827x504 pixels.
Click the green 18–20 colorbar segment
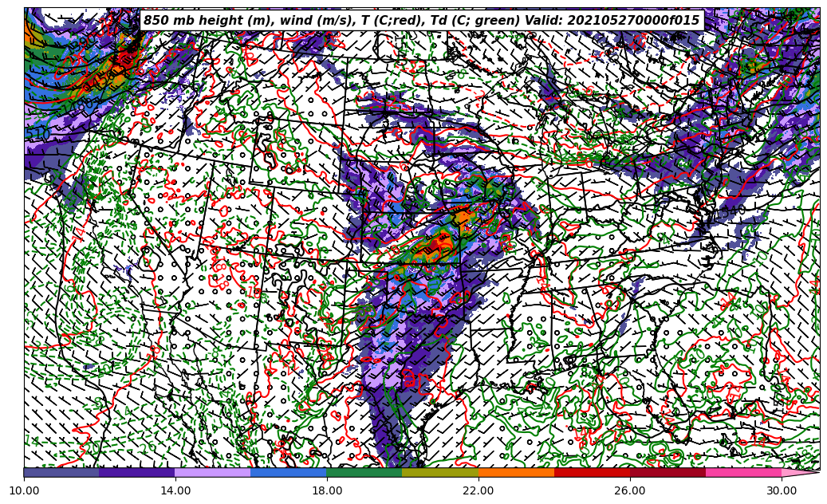(x=364, y=472)
